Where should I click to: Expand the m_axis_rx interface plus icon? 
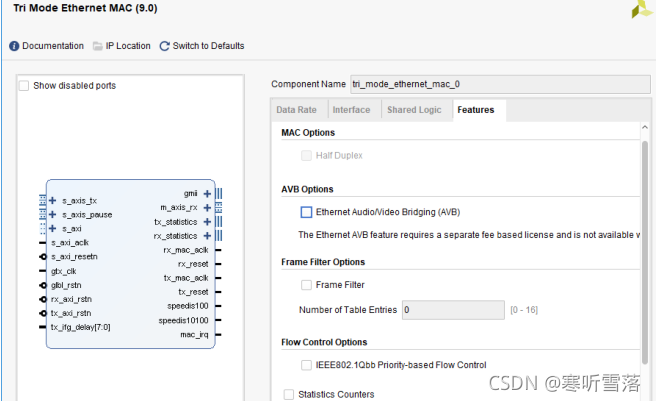pyautogui.click(x=207, y=208)
